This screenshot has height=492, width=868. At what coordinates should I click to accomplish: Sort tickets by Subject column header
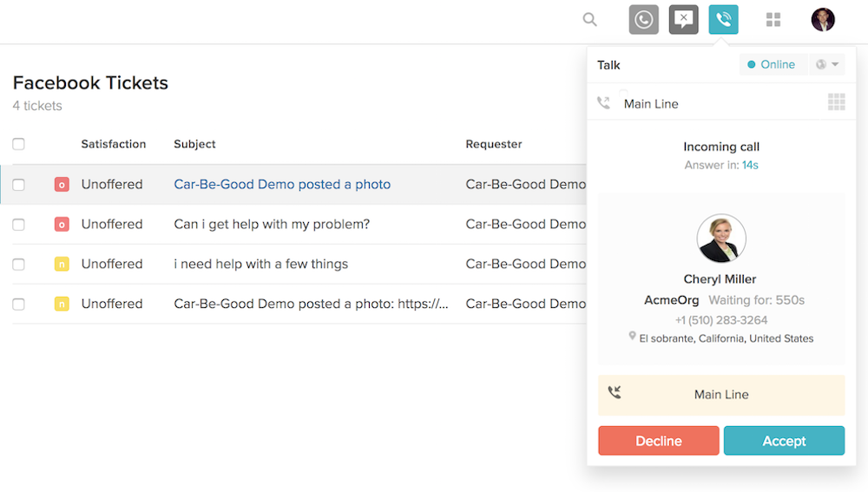pyautogui.click(x=194, y=144)
